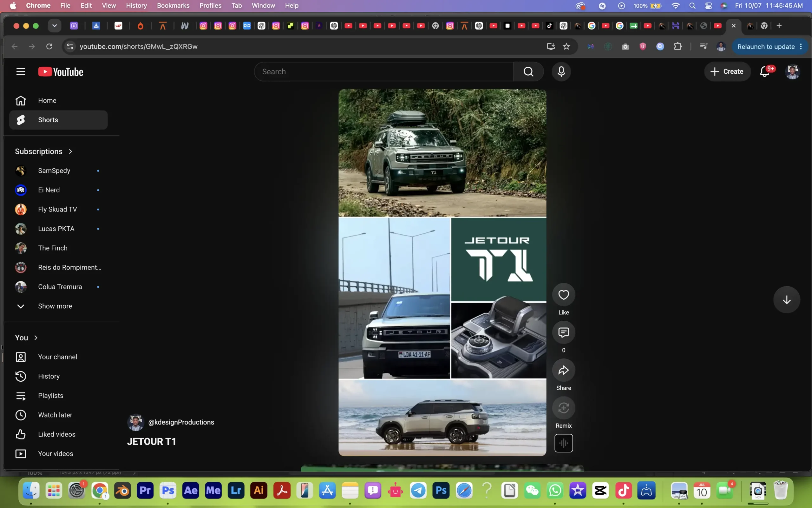
Task: Open Telegram from the Dock
Action: (418, 491)
